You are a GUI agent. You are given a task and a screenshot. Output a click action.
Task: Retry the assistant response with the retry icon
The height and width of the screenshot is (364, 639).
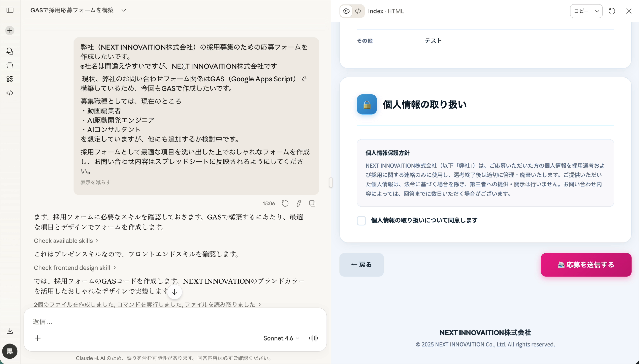[285, 204]
